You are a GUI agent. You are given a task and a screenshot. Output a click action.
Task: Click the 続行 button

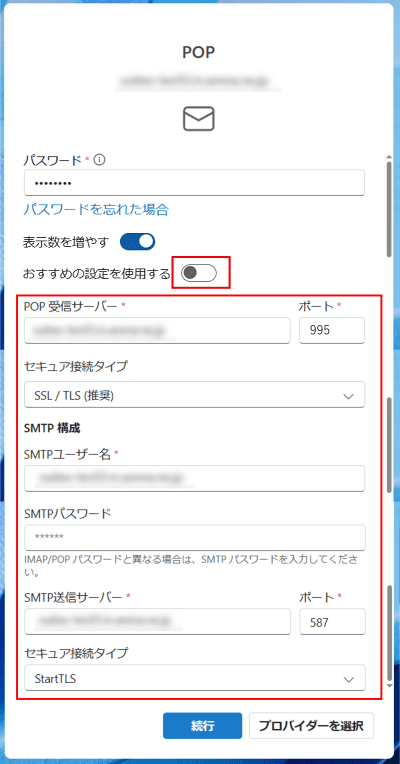202,726
